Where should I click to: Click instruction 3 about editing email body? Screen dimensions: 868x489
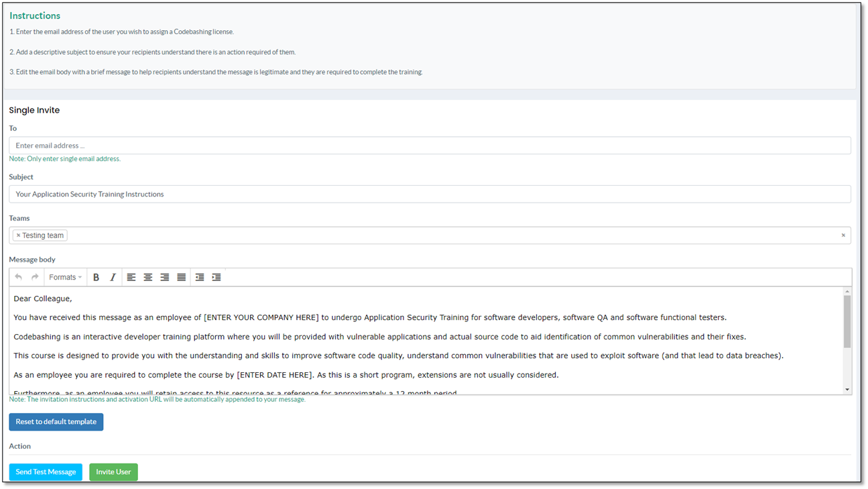click(216, 72)
